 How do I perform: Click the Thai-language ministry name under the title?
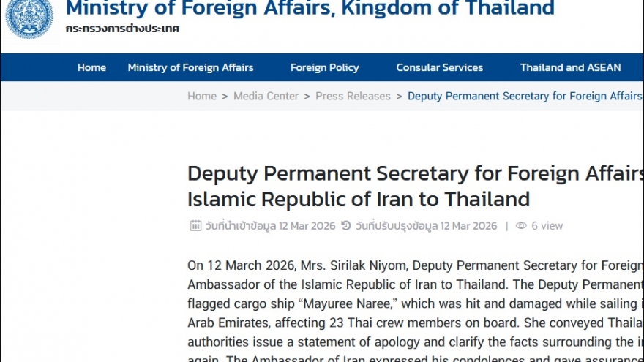coord(122,29)
